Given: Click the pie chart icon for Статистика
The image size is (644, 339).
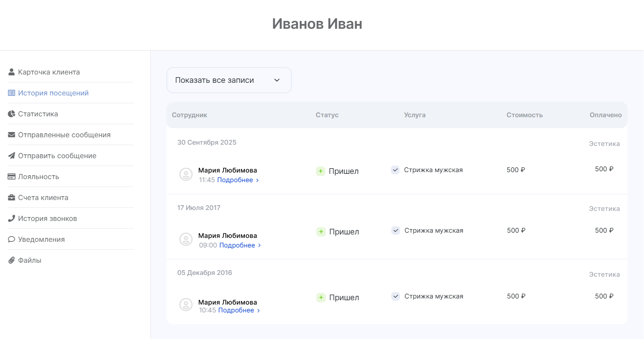Looking at the screenshot, I should coord(11,114).
